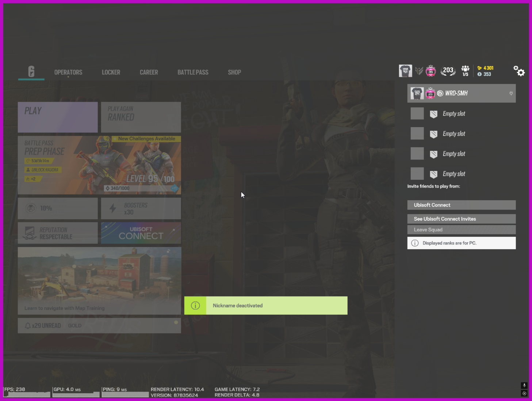Viewport: 532px width, 401px height.
Task: Click info icon on displayed ranks notice
Action: coord(415,243)
